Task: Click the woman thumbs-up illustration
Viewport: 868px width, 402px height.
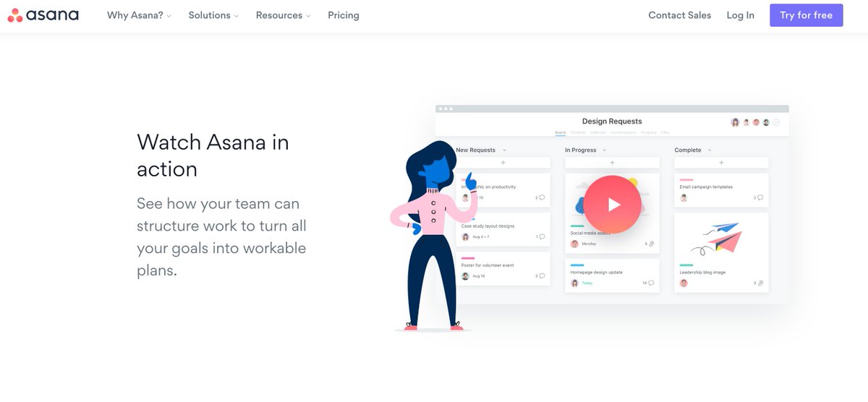Action: pos(434,235)
